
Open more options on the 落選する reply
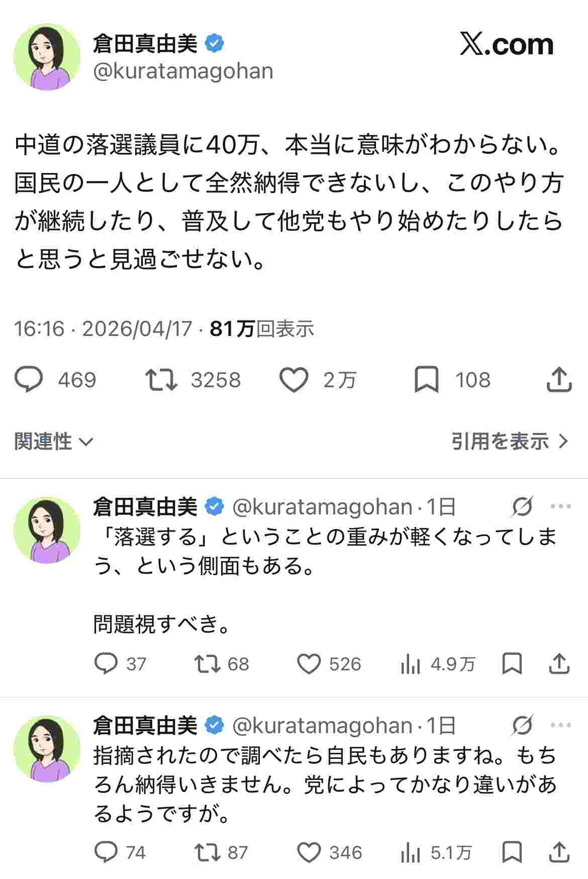(561, 506)
